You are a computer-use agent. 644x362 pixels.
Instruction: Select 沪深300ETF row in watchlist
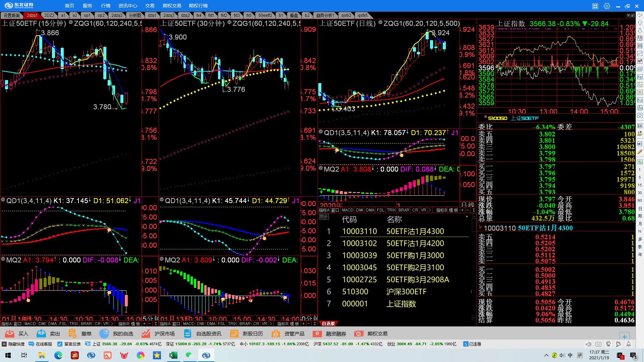406,292
